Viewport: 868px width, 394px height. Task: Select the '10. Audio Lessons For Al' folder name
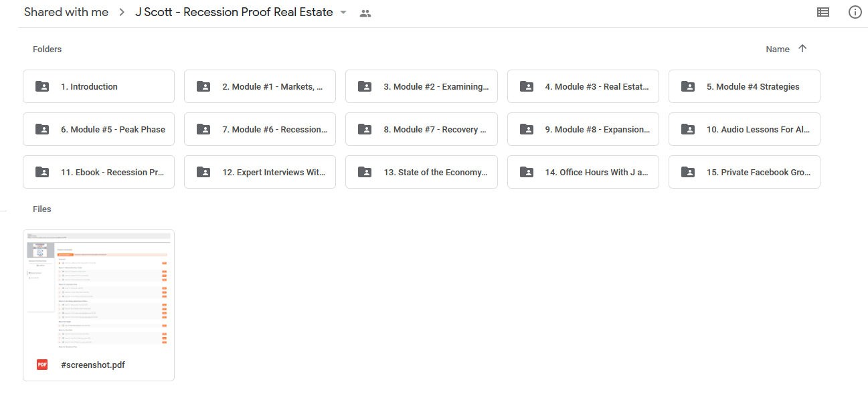coord(758,129)
